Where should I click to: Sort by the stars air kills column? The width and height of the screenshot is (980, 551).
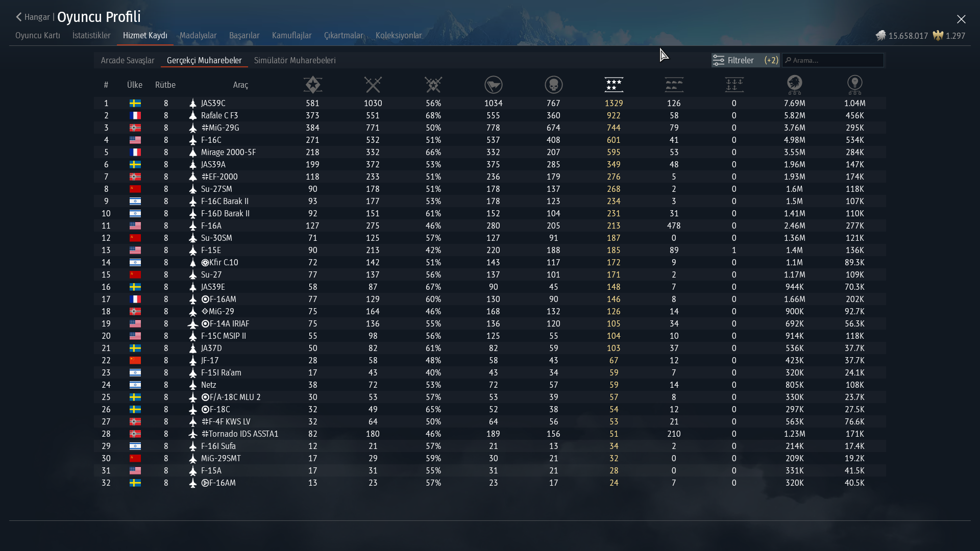pos(614,85)
